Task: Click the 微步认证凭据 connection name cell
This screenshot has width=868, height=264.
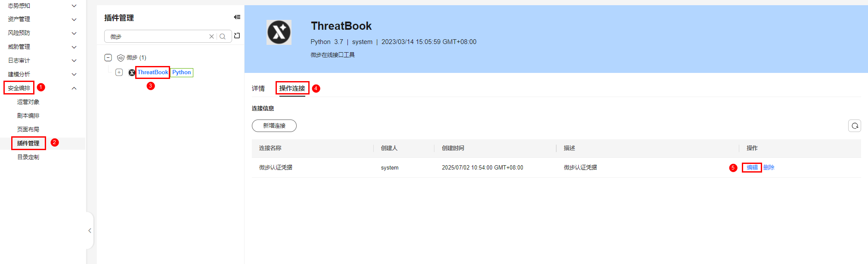Action: pyautogui.click(x=276, y=167)
